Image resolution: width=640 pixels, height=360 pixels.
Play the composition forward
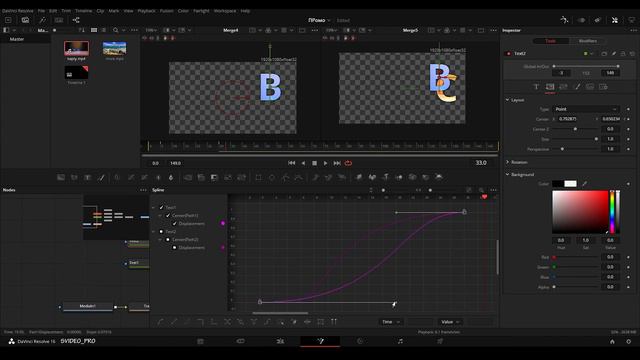click(325, 163)
